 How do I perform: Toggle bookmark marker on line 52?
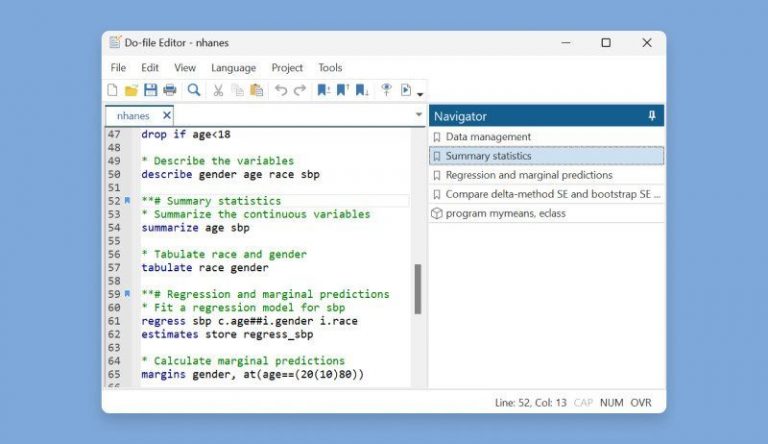click(127, 201)
